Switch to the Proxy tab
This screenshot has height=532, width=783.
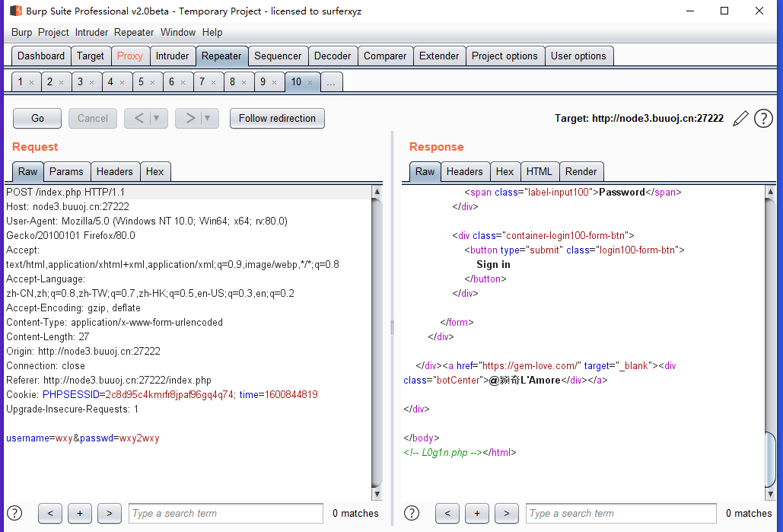130,56
